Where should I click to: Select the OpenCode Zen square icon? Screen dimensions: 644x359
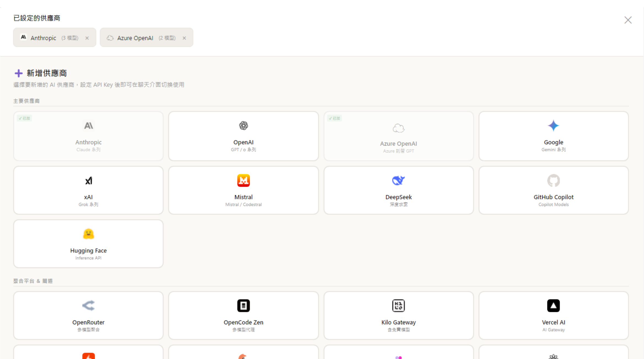point(243,306)
